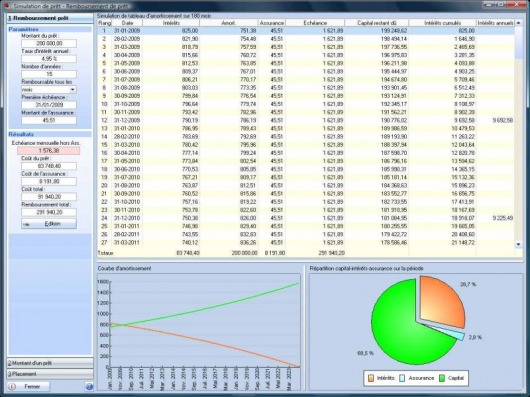Click the app icon in title bar
This screenshot has width=530, height=397.
(x=7, y=5)
